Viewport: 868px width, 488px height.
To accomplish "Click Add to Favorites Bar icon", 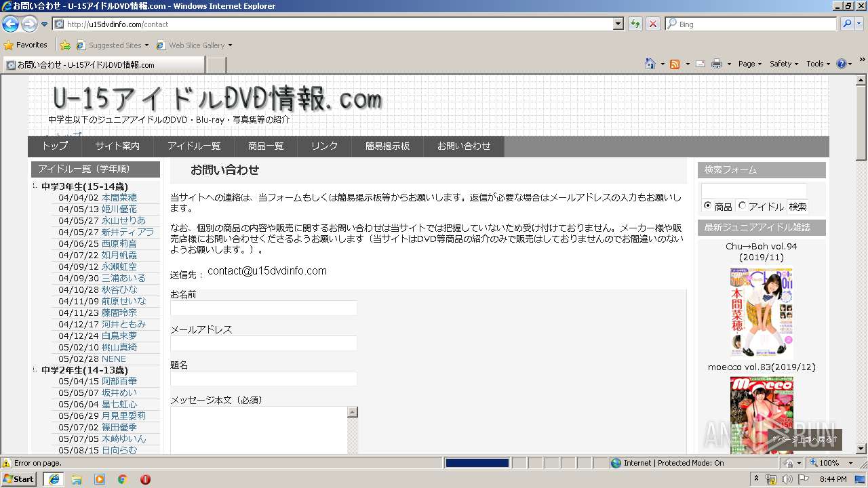I will 65,45.
